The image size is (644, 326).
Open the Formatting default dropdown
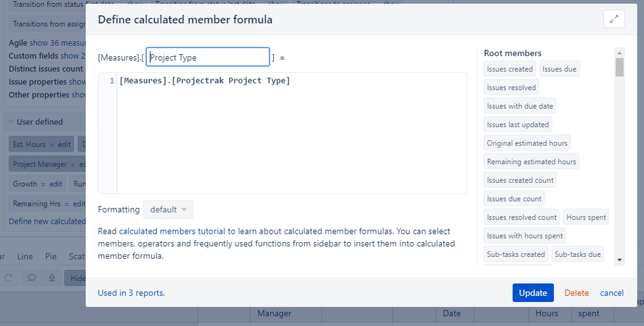point(168,210)
